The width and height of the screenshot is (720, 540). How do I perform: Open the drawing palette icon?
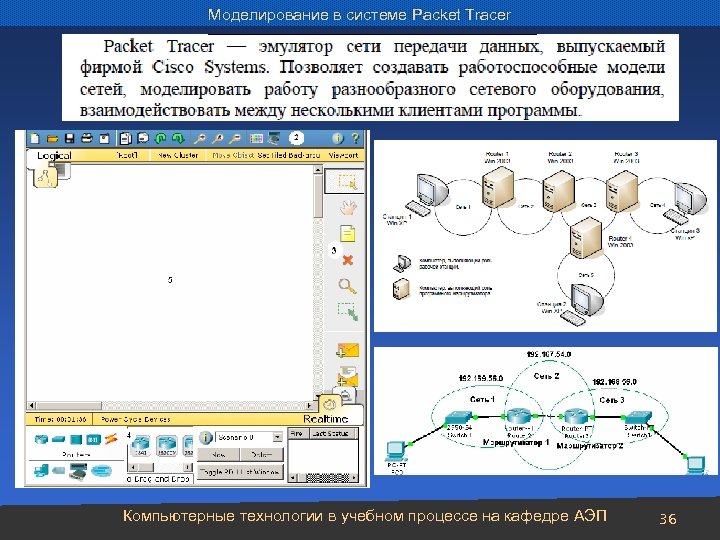[x=256, y=138]
